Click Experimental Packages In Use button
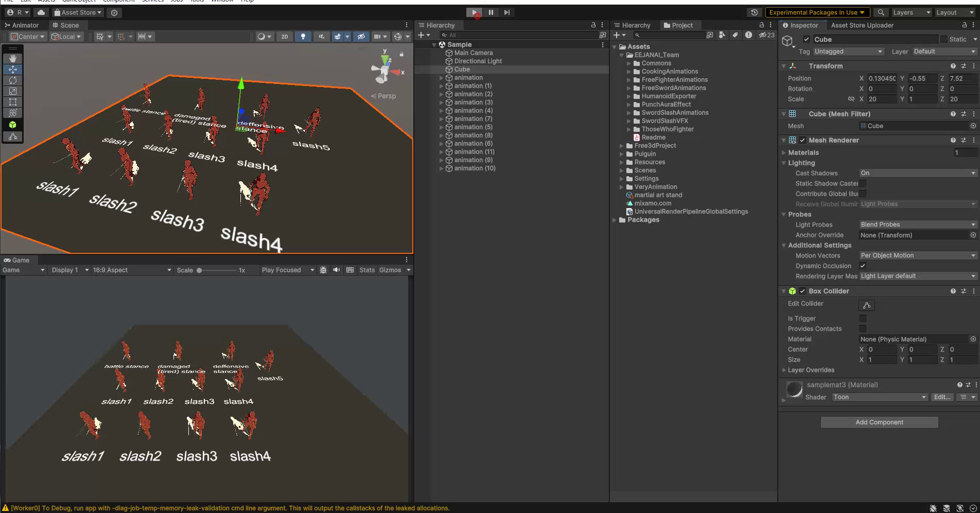 tap(817, 12)
